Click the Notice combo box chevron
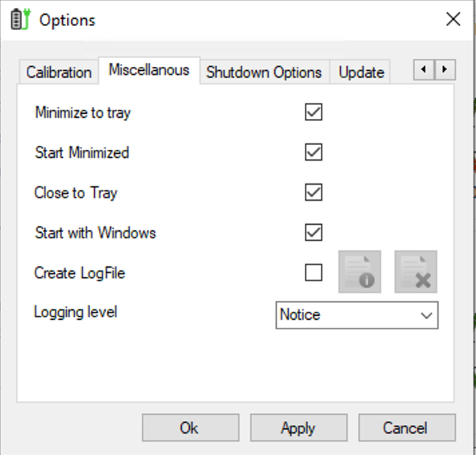 pos(427,315)
